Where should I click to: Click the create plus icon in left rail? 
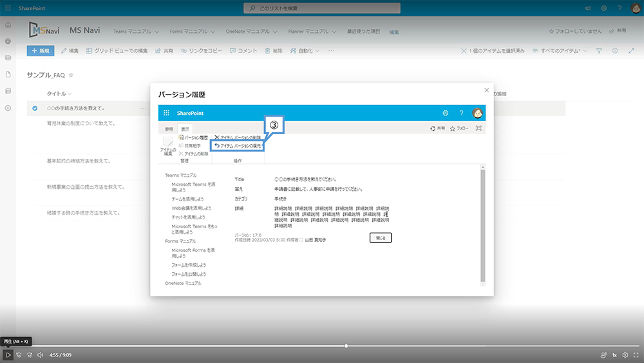(8, 108)
